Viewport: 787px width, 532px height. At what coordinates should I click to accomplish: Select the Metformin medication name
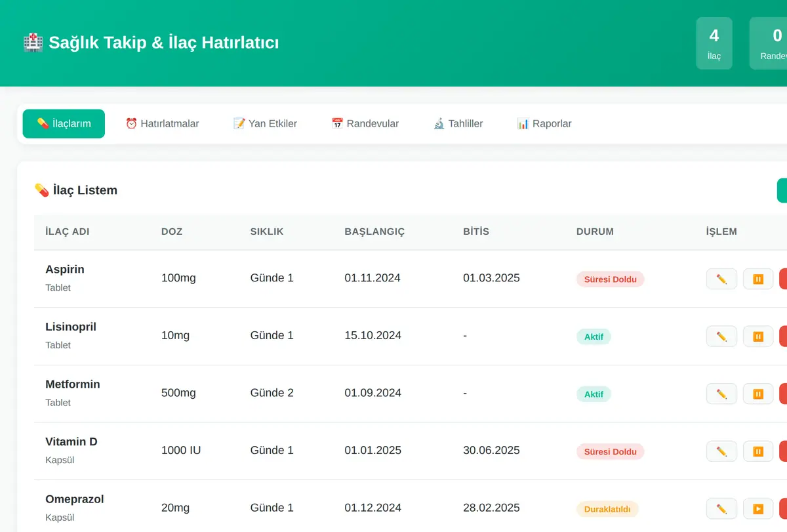click(x=73, y=384)
